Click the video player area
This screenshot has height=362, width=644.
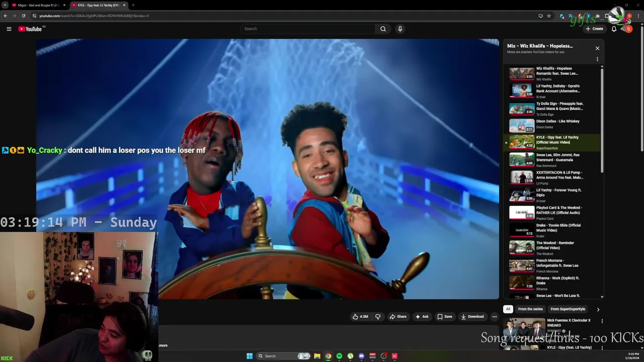point(268,169)
